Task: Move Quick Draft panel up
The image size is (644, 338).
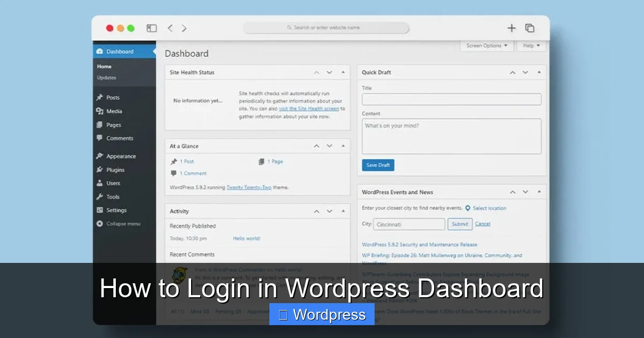Action: coord(513,72)
